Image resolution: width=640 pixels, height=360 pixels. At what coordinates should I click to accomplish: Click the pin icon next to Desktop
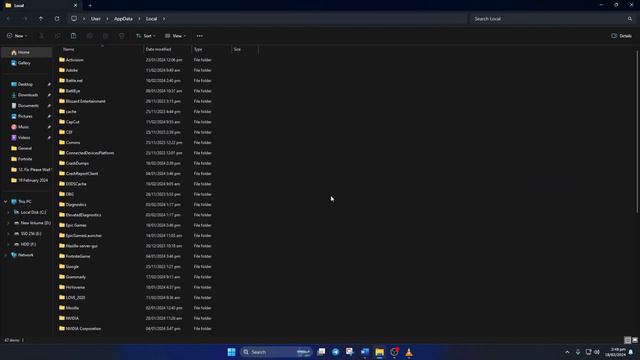pyautogui.click(x=49, y=84)
